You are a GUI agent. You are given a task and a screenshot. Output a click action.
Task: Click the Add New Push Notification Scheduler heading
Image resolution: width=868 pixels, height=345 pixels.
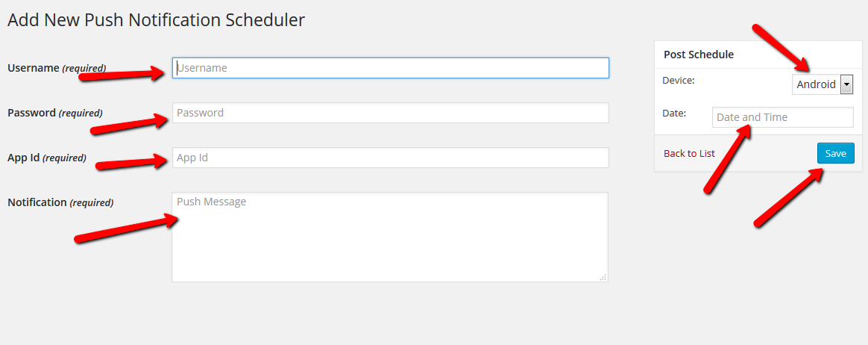coord(156,20)
